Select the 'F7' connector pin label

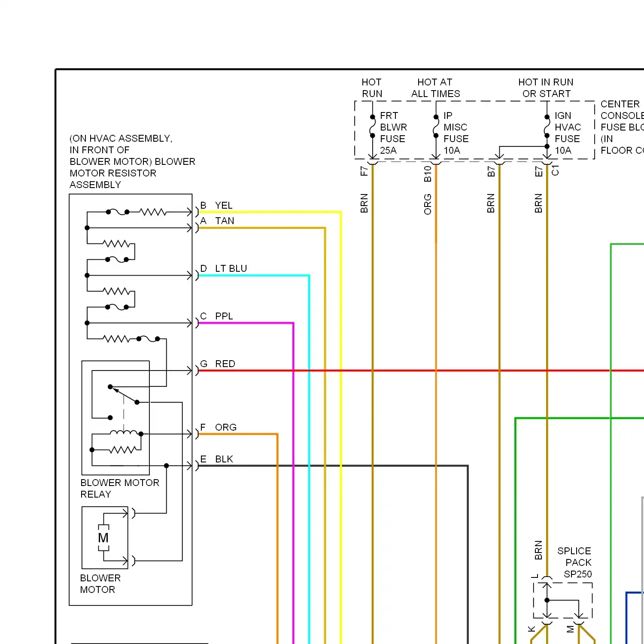pos(364,171)
